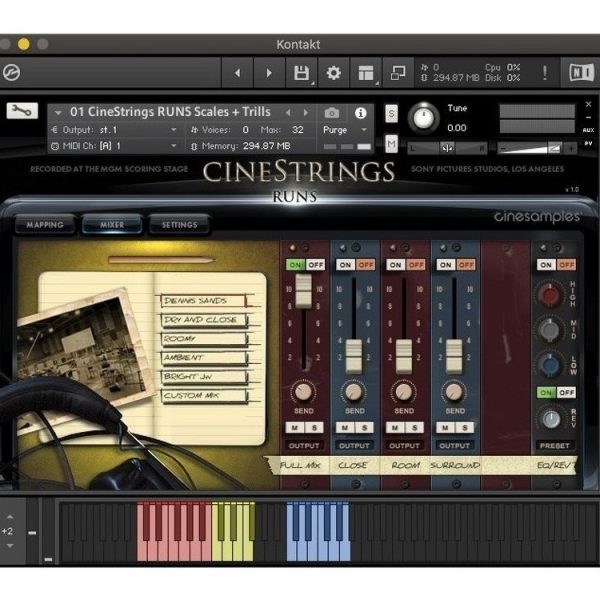Select the Dennis Sands mix preset

click(203, 301)
